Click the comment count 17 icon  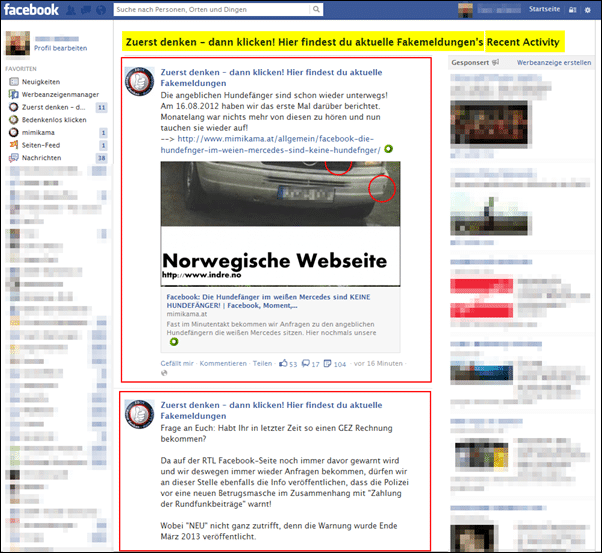point(311,363)
